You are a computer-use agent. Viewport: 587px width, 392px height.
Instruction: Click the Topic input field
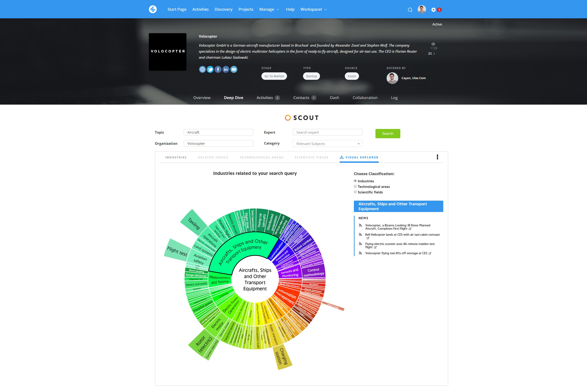[218, 132]
